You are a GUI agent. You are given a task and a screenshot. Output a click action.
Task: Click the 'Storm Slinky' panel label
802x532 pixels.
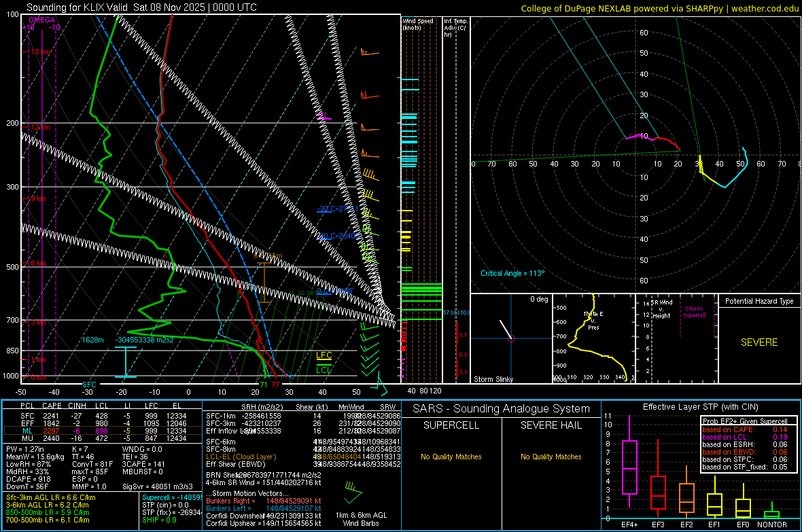point(493,379)
